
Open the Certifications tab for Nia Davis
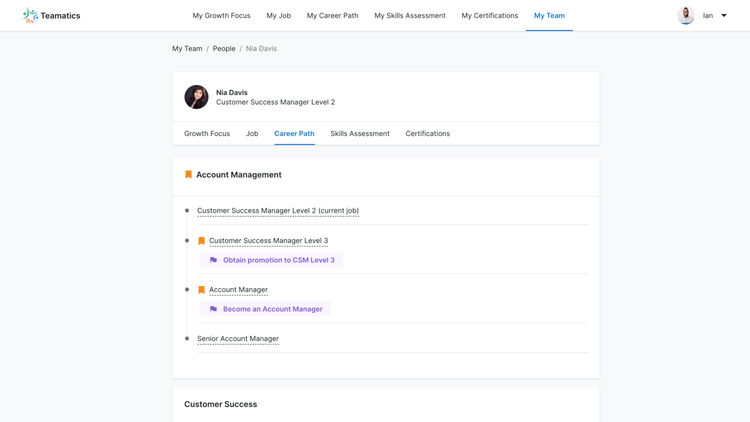tap(428, 133)
